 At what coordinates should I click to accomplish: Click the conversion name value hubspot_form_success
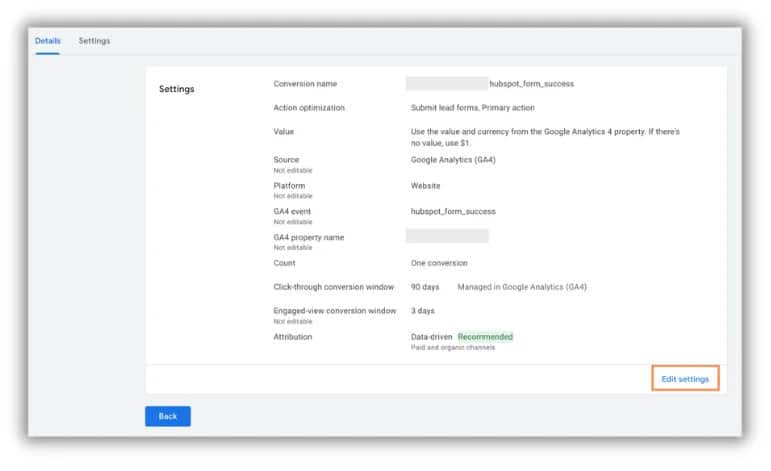click(x=532, y=84)
